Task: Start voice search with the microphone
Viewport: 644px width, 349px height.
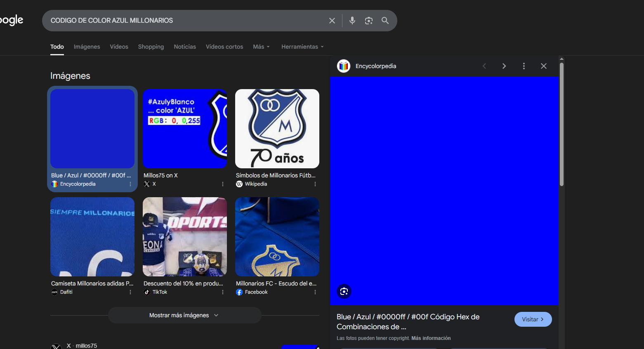Action: click(x=352, y=21)
